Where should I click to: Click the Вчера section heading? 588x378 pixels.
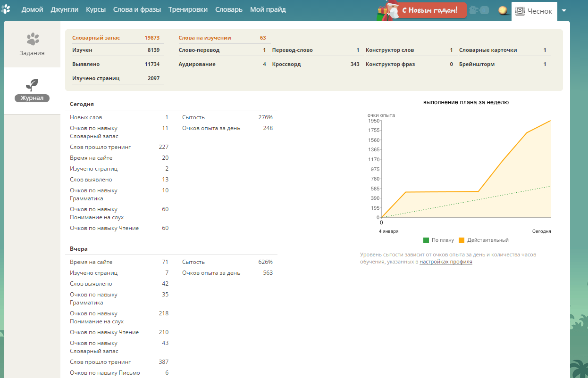click(x=79, y=248)
